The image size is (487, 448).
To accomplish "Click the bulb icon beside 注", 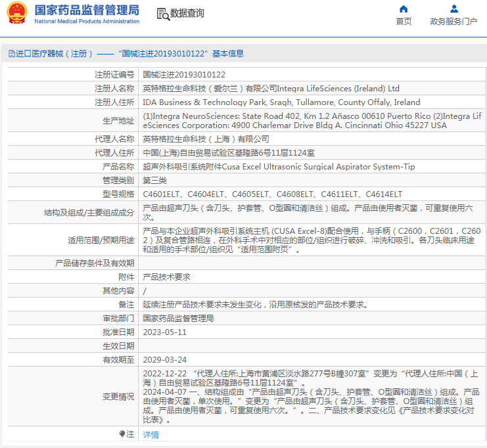I will pyautogui.click(x=122, y=434).
